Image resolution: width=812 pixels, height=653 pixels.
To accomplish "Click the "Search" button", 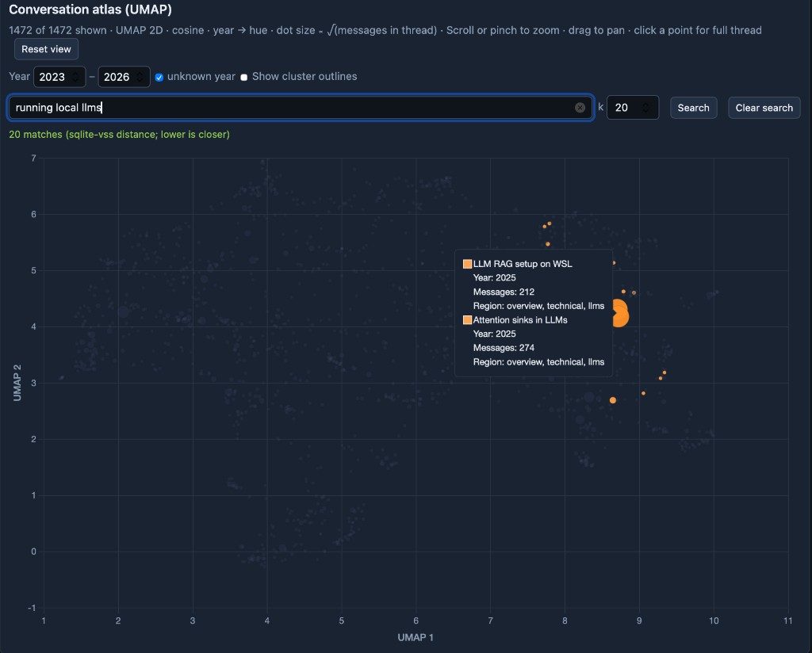I will [x=693, y=108].
